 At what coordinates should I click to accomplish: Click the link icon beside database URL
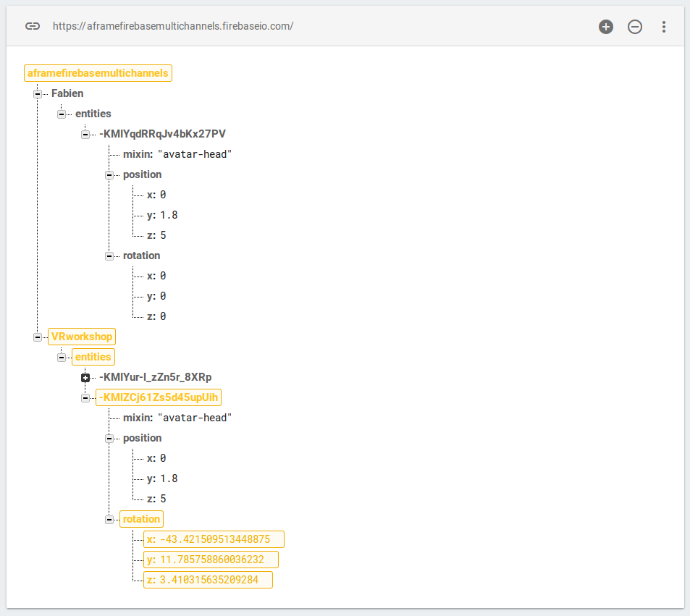(32, 26)
